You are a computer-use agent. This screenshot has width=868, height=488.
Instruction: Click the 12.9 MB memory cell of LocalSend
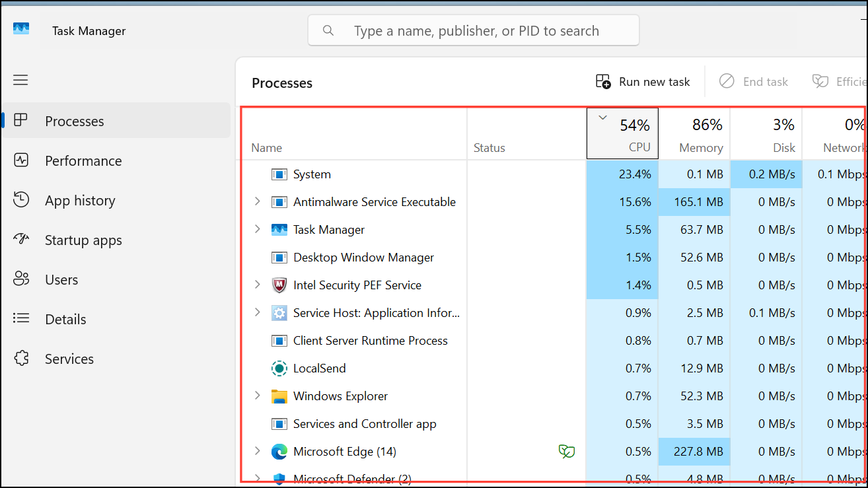tap(694, 368)
